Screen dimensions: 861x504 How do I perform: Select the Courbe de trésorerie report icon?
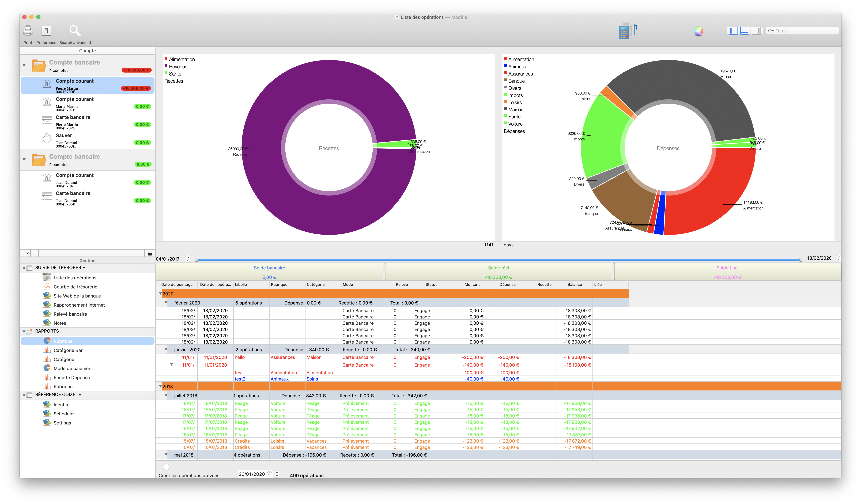click(46, 287)
